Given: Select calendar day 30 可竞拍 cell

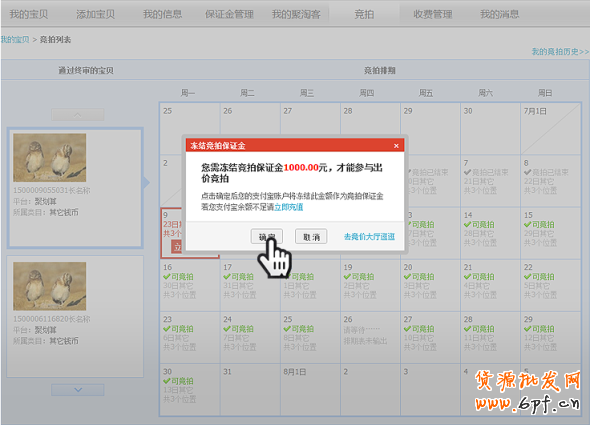Looking at the screenshot, I should [x=190, y=390].
